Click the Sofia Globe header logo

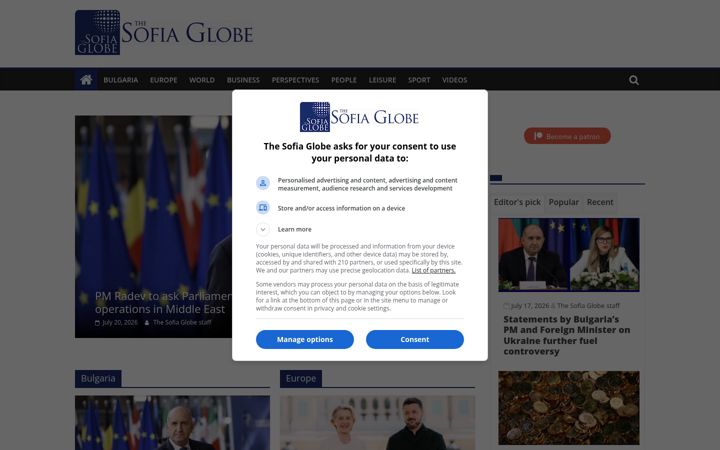[164, 33]
